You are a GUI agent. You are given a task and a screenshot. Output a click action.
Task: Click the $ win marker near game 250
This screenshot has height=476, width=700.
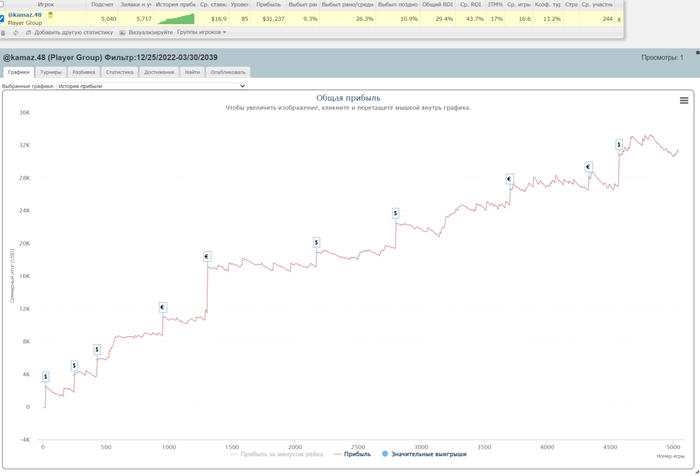pyautogui.click(x=74, y=366)
